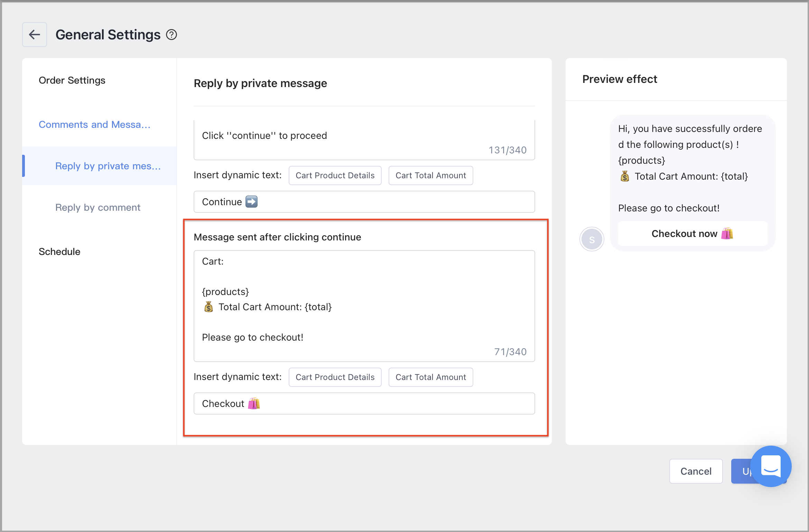This screenshot has width=809, height=532.
Task: Insert Cart Product Details into first message
Action: (335, 175)
